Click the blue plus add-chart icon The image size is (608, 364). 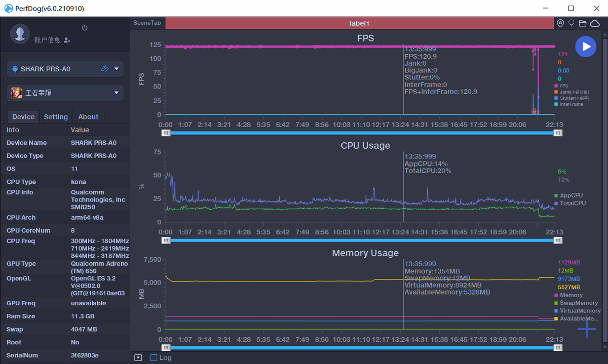tap(587, 330)
